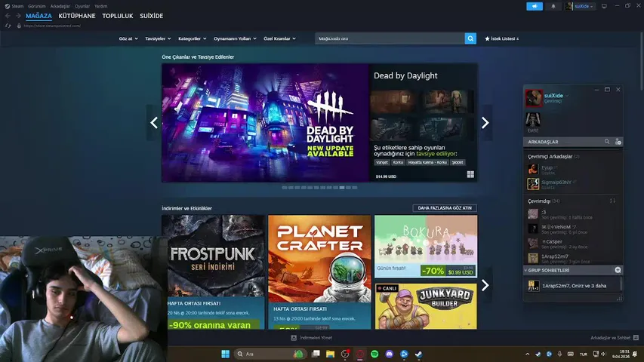The width and height of the screenshot is (644, 362).
Task: Open the Tavsiyeler dropdown
Action: pyautogui.click(x=158, y=38)
